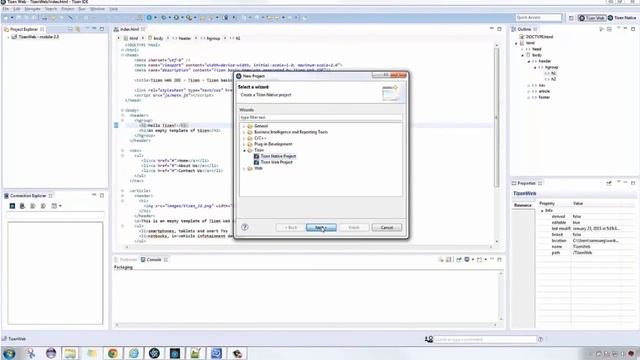Select the article node in Outline

pos(544,91)
